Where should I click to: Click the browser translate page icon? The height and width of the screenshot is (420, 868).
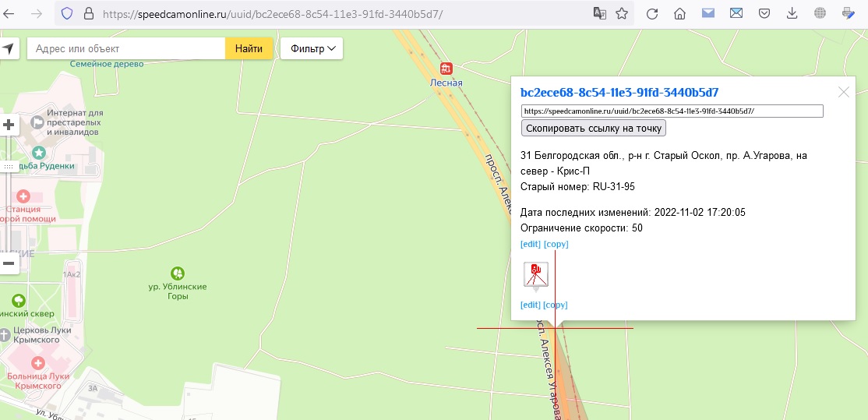point(599,13)
